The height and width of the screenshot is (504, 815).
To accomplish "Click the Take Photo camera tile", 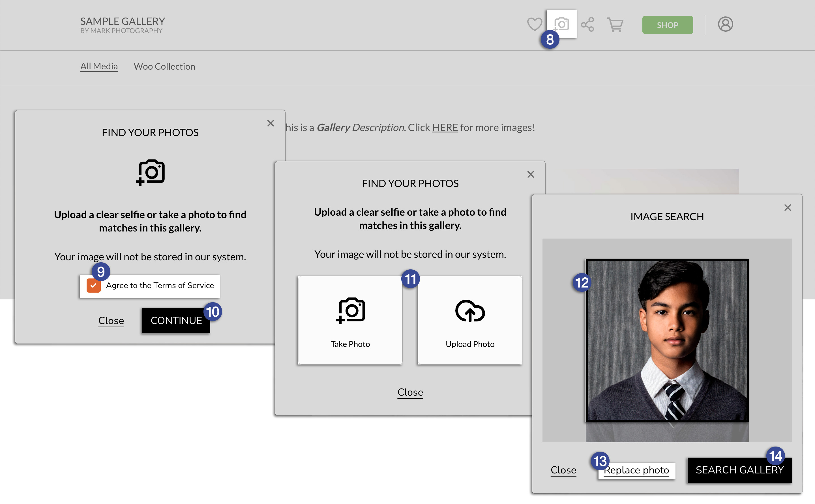I will [x=350, y=320].
